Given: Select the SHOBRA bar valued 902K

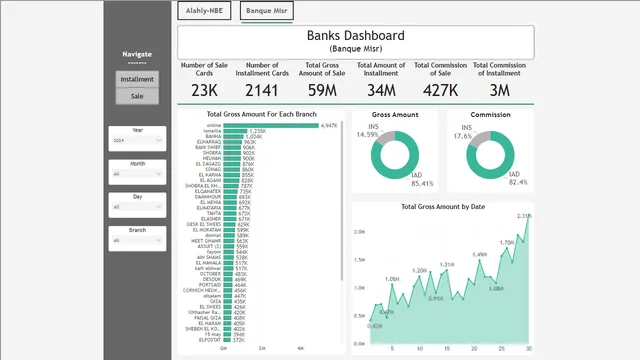Looking at the screenshot, I should click(232, 153).
